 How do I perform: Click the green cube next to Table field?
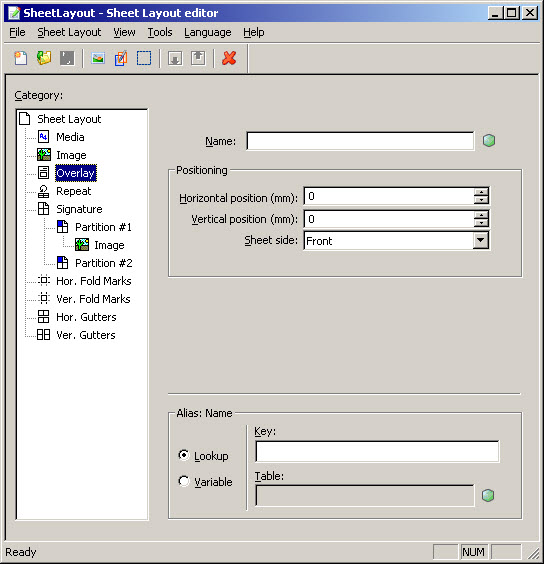(488, 495)
